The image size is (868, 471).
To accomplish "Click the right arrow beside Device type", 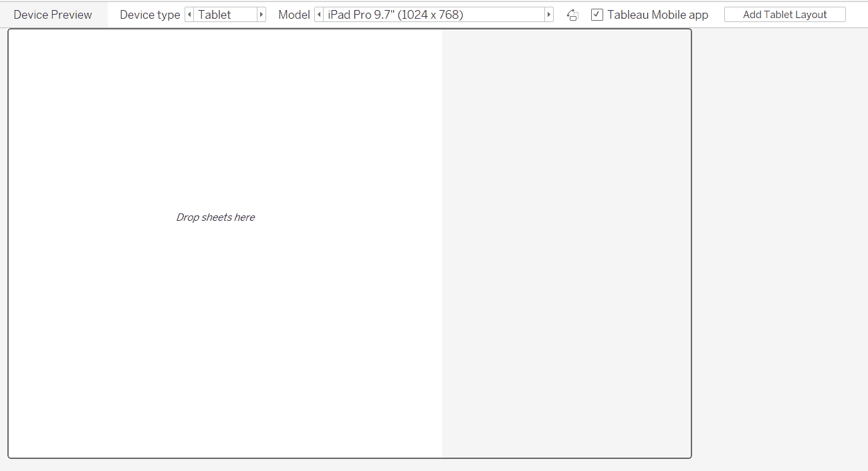I will pyautogui.click(x=261, y=14).
